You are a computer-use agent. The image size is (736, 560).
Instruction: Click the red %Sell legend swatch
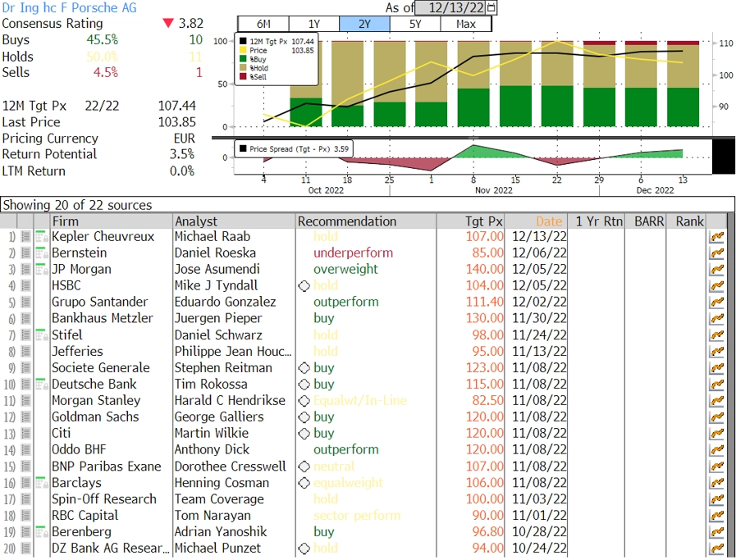pyautogui.click(x=243, y=77)
